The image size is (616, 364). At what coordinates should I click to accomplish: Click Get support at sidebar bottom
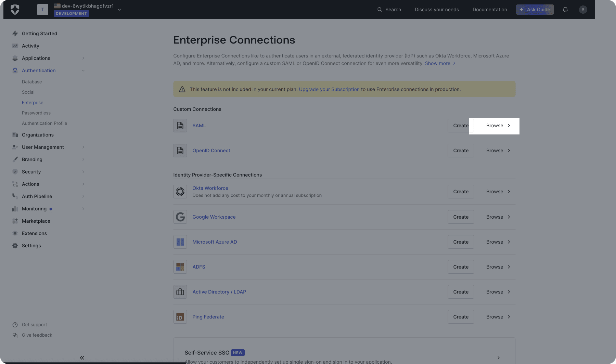34,325
